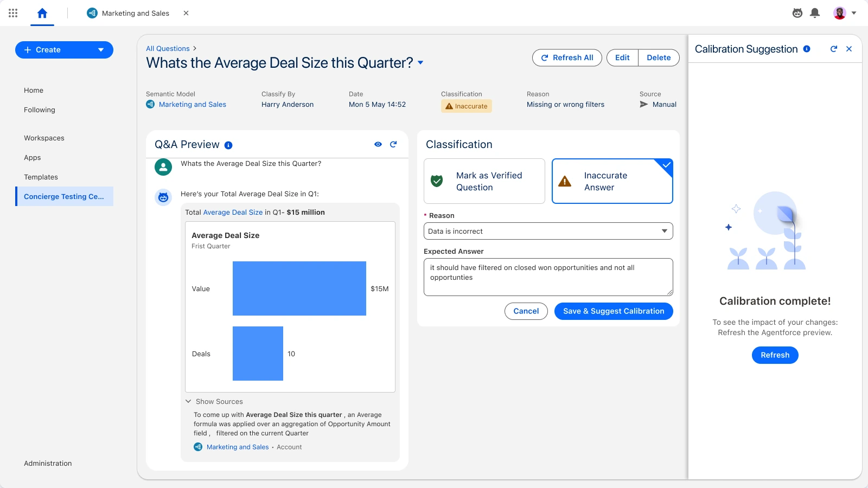Open the app launcher grid icon

tap(13, 13)
